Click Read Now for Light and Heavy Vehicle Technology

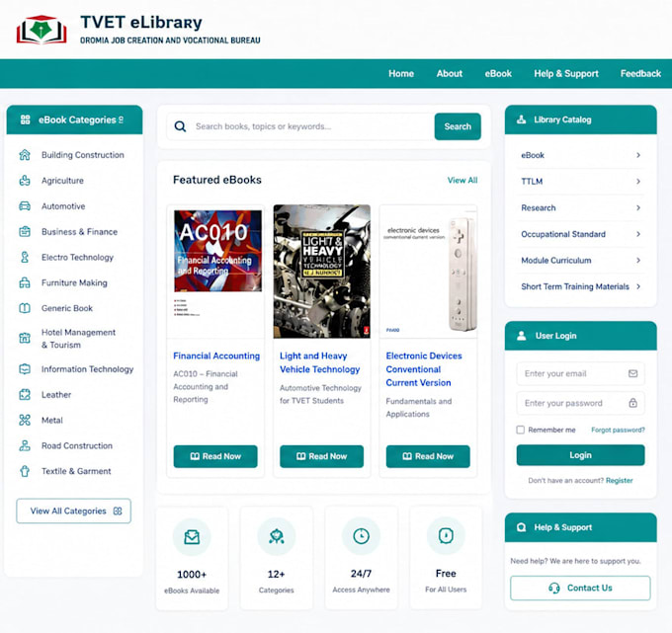(322, 456)
